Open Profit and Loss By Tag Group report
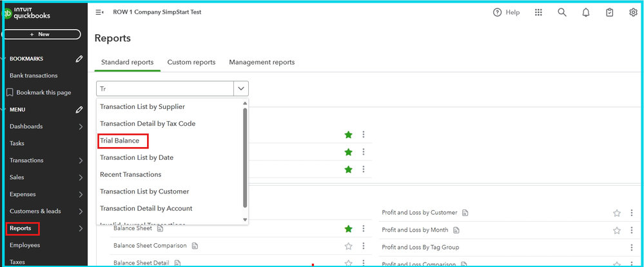Viewport: 644px width, 267px height. pos(420,247)
